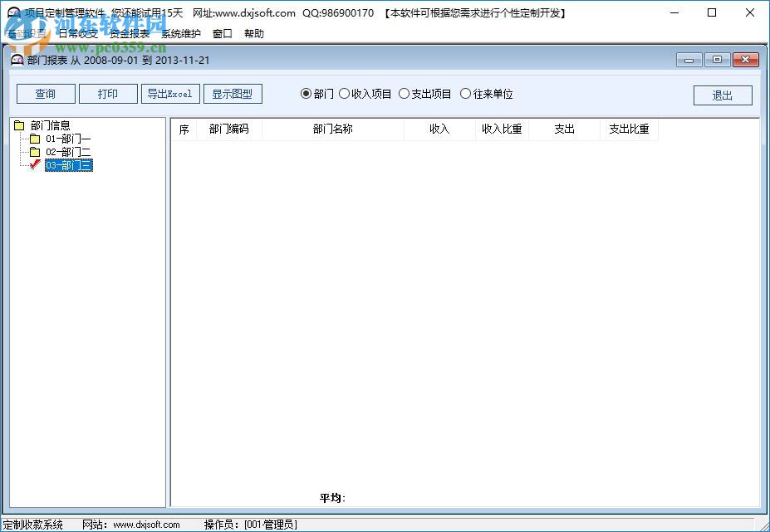The image size is (770, 532).
Task: Click the 部门名称 column header
Action: point(332,129)
